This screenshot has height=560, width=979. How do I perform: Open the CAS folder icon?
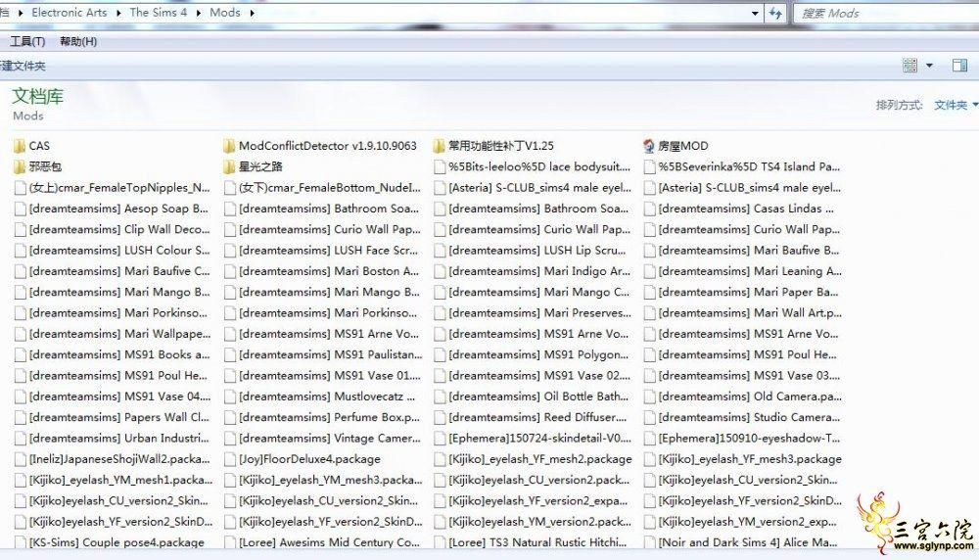pos(20,146)
